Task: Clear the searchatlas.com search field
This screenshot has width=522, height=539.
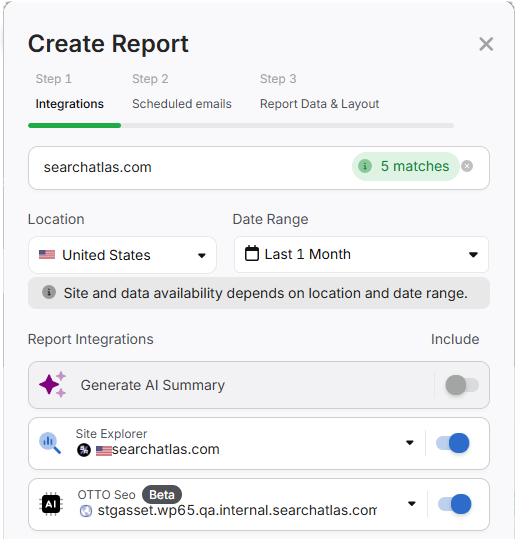Action: pyautogui.click(x=467, y=166)
